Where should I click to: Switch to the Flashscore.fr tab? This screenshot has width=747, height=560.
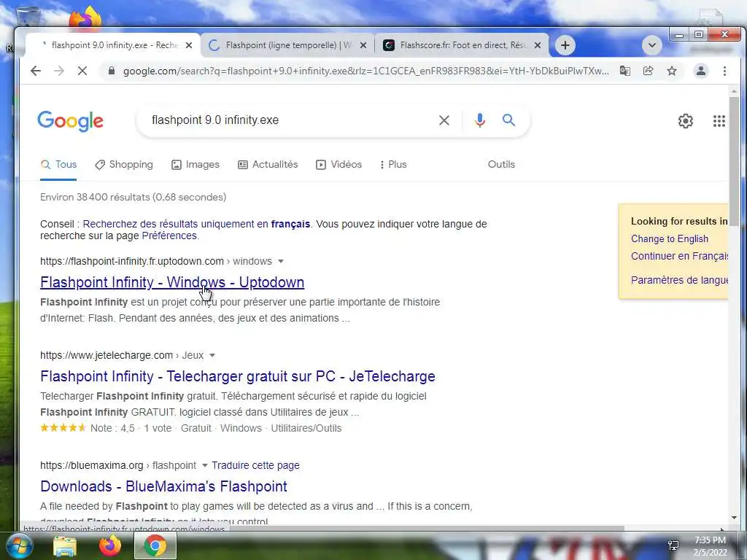click(x=462, y=45)
